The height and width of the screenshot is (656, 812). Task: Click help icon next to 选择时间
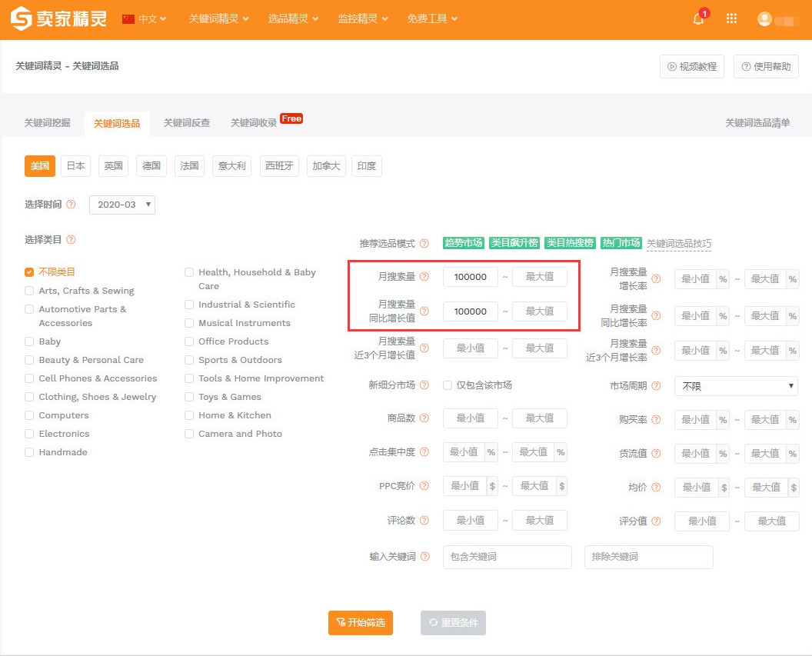(71, 205)
